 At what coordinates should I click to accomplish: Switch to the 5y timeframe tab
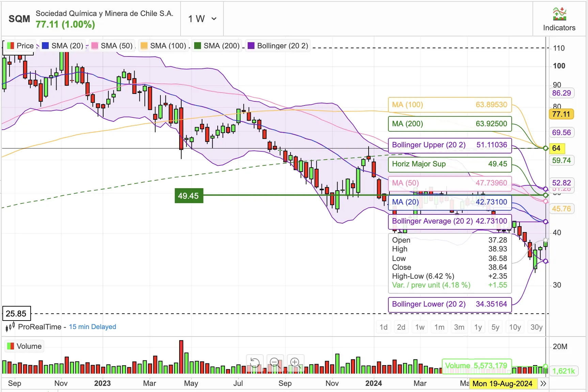click(495, 327)
